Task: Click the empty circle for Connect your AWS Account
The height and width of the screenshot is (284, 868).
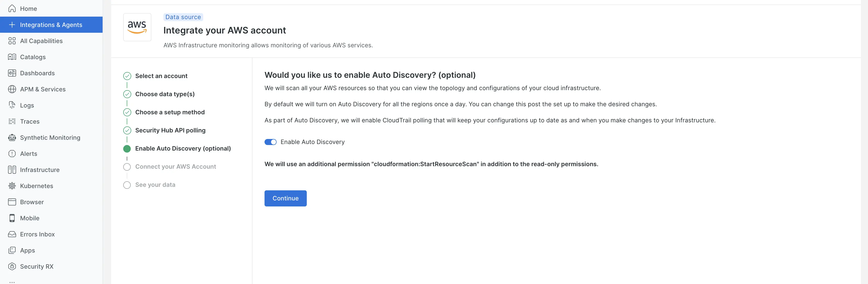Action: click(127, 167)
